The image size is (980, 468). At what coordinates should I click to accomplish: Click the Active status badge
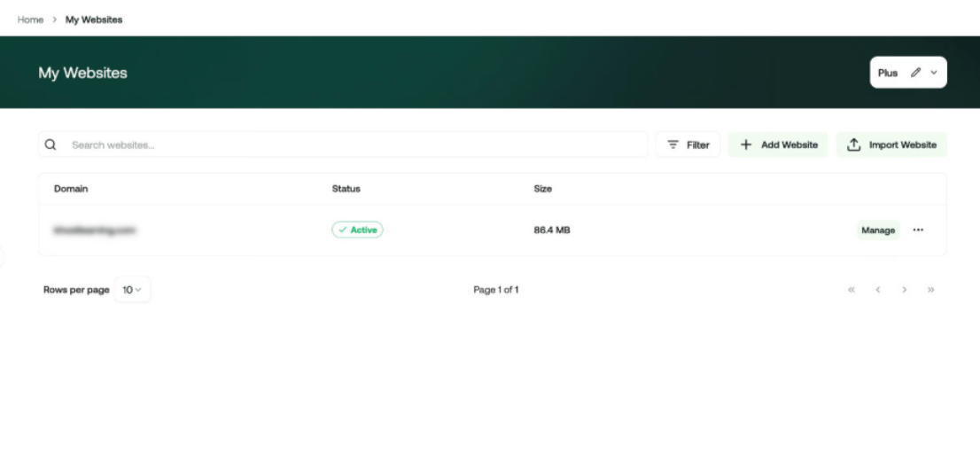(x=357, y=230)
